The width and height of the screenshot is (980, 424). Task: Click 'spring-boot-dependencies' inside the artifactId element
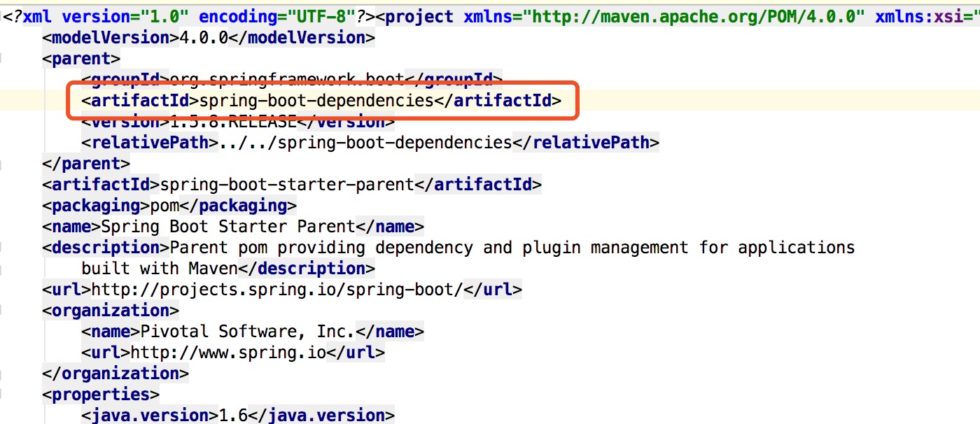coord(316,101)
